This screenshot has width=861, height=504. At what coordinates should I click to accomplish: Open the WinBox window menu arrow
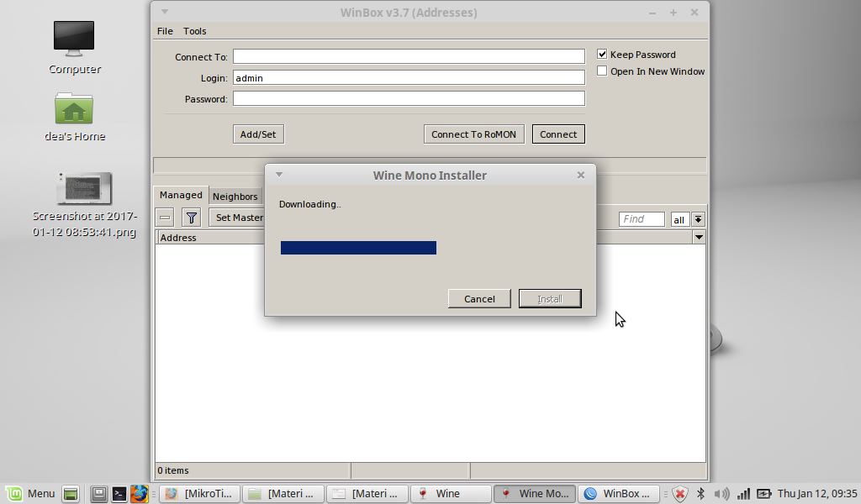coord(164,12)
